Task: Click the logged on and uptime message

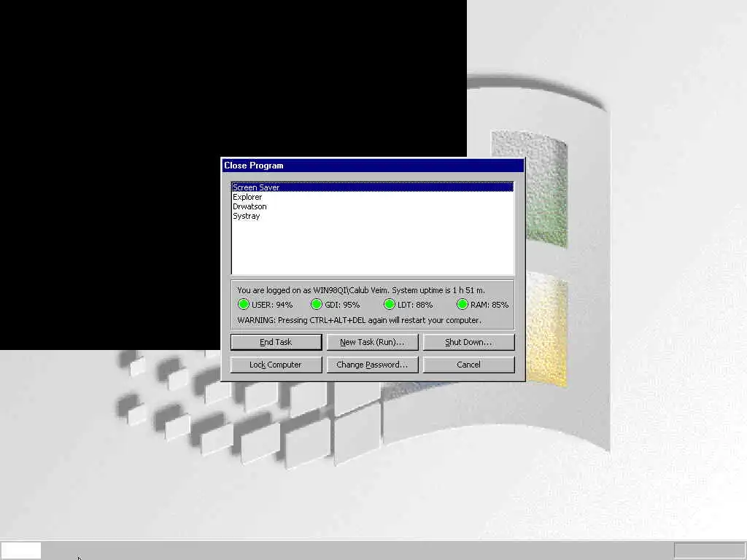Action: 361,290
